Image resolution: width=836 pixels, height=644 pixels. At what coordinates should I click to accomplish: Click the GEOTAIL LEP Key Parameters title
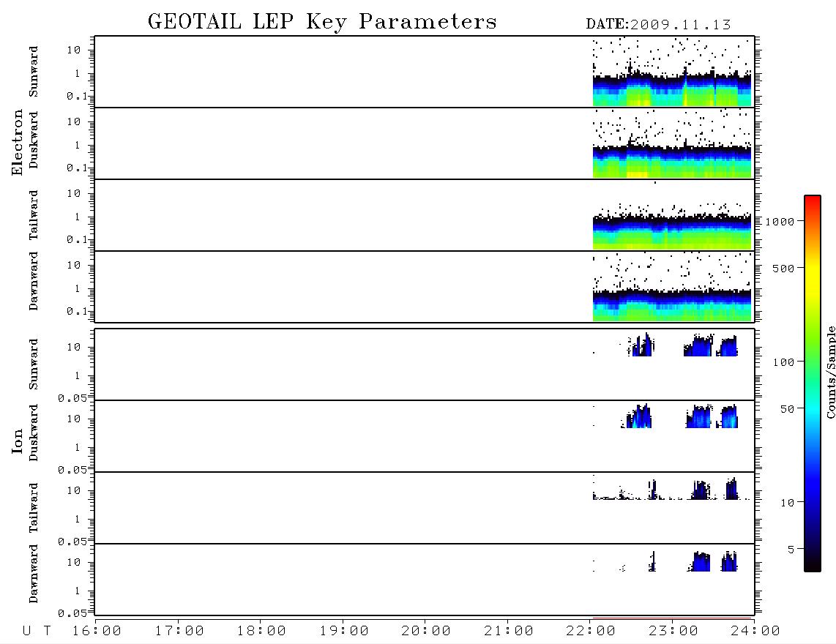pyautogui.click(x=322, y=22)
